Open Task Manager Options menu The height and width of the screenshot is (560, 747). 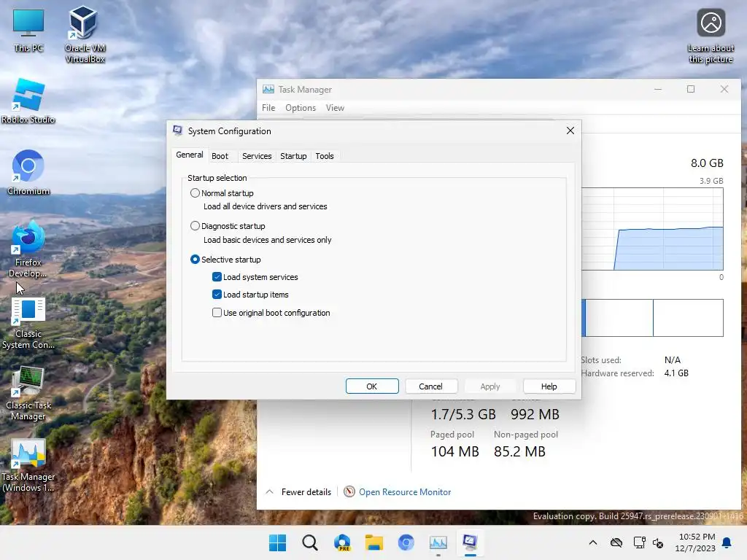click(x=300, y=108)
